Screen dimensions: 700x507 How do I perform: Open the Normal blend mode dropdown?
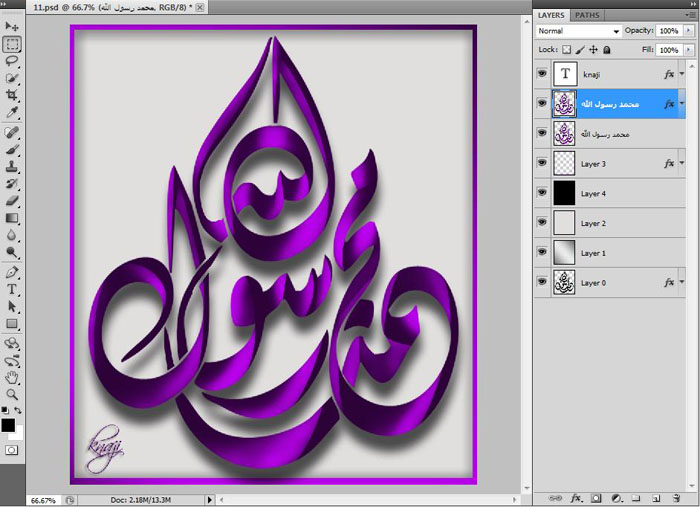coord(578,31)
